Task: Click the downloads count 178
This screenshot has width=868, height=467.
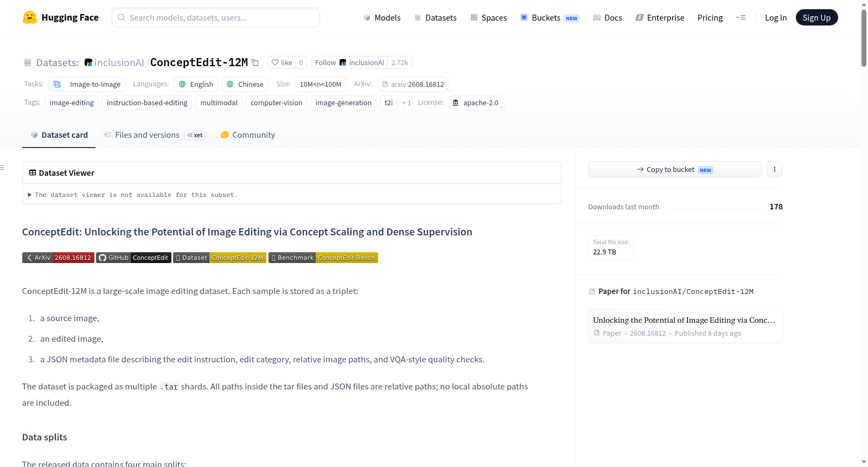Action: 776,207
